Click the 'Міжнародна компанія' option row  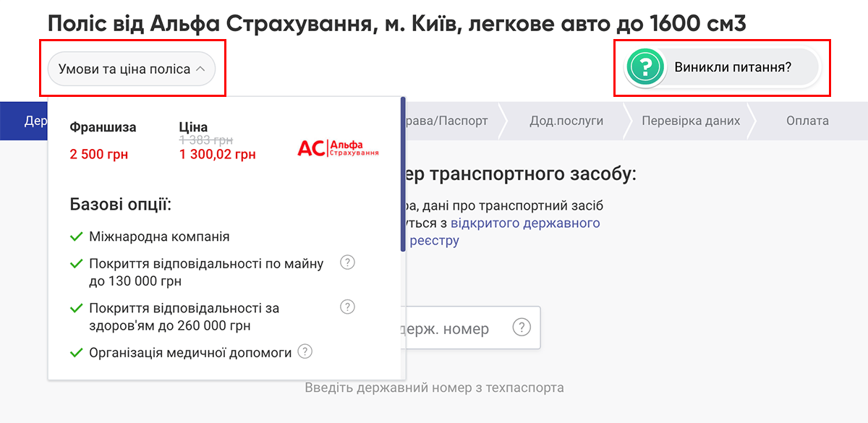click(150, 236)
